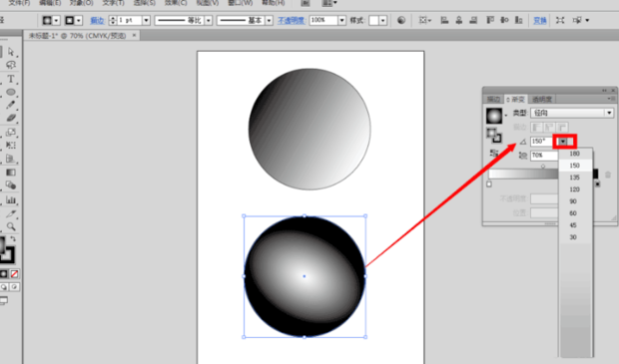Select the Type tool
The height and width of the screenshot is (364, 619).
(11, 79)
